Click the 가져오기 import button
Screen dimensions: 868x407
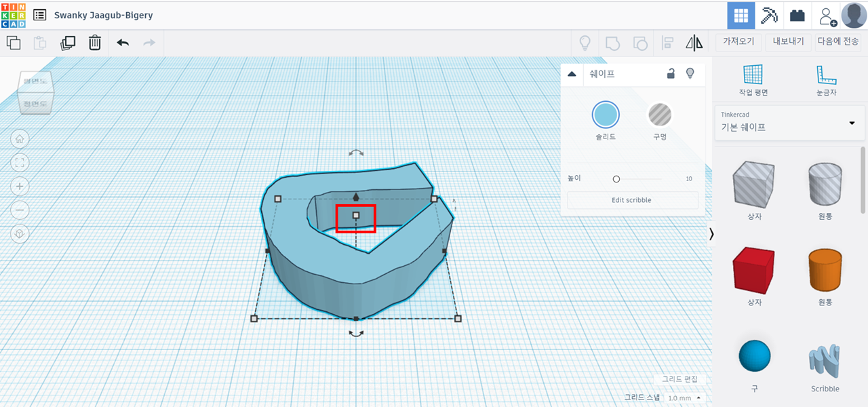point(739,41)
